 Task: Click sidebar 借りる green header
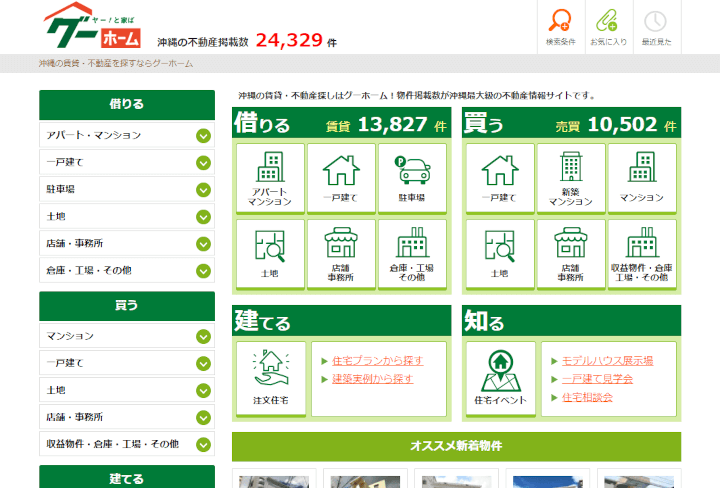pos(127,105)
